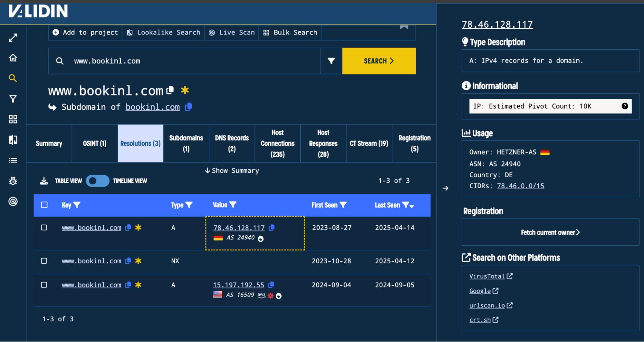The height and width of the screenshot is (342, 644).
Task: Open the filter icon in the left sidebar
Action: 13,99
